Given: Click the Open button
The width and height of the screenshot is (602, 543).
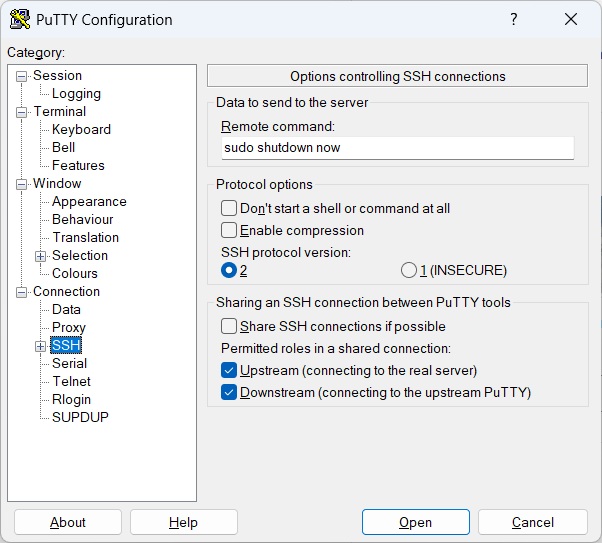Looking at the screenshot, I should 415,522.
